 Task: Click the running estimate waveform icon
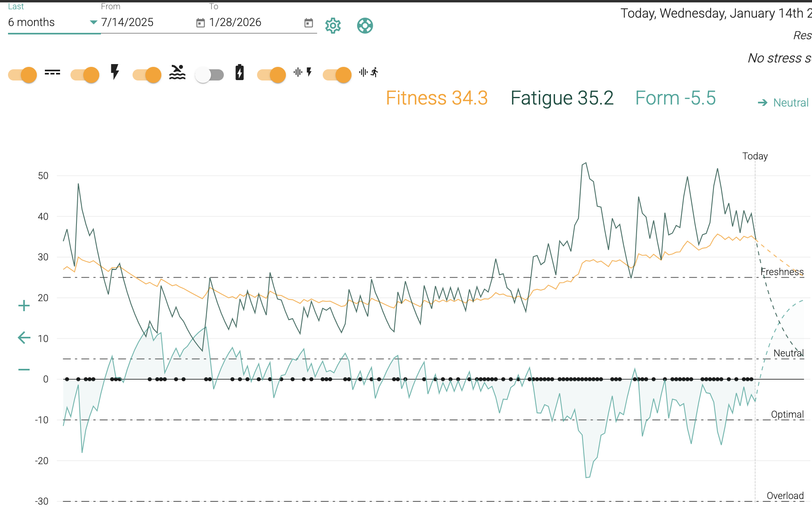(x=369, y=72)
